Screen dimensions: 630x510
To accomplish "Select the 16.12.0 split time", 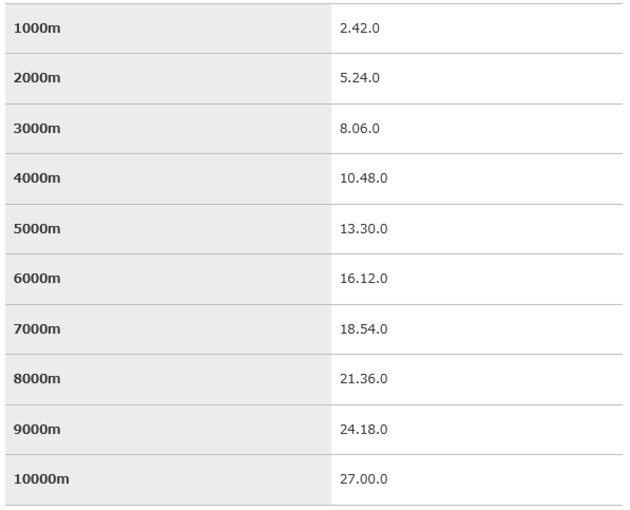I will click(x=363, y=279).
